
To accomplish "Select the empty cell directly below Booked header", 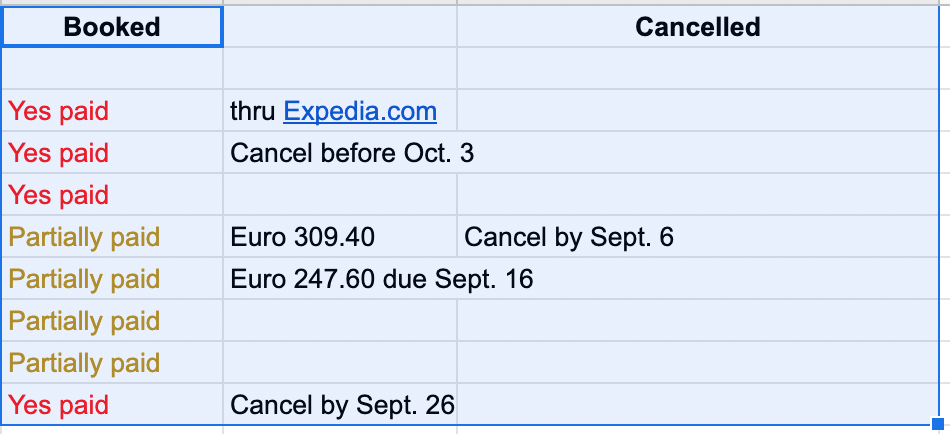I will pos(112,68).
